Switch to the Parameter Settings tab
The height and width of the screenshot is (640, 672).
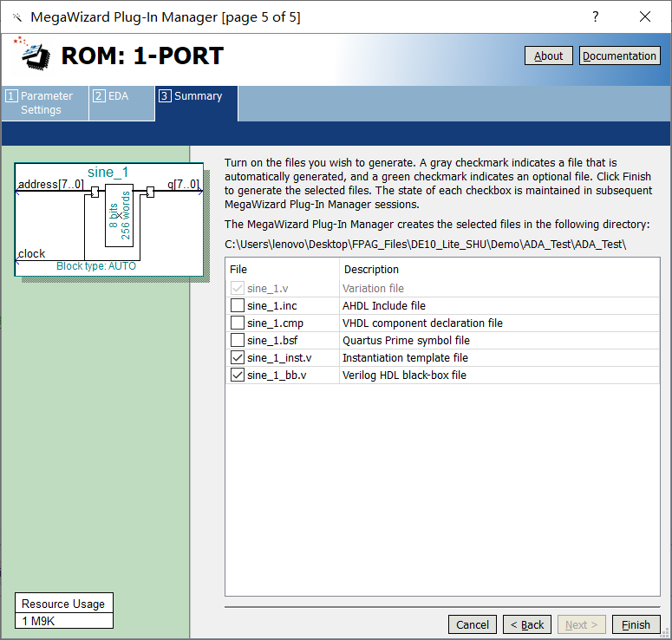point(45,103)
